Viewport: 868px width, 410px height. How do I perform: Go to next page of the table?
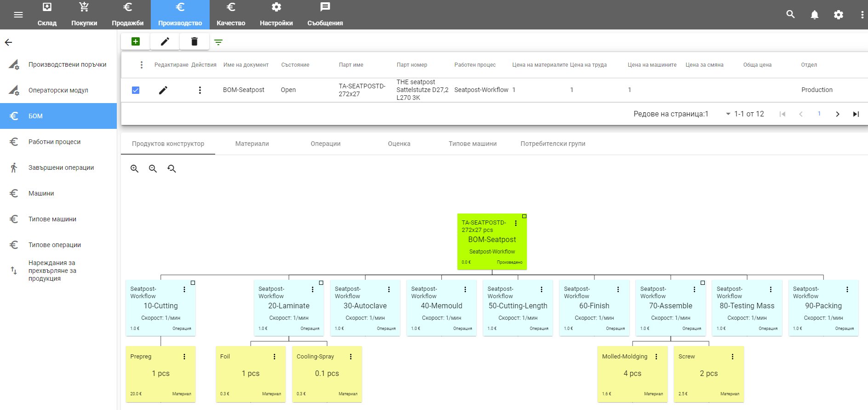click(837, 114)
